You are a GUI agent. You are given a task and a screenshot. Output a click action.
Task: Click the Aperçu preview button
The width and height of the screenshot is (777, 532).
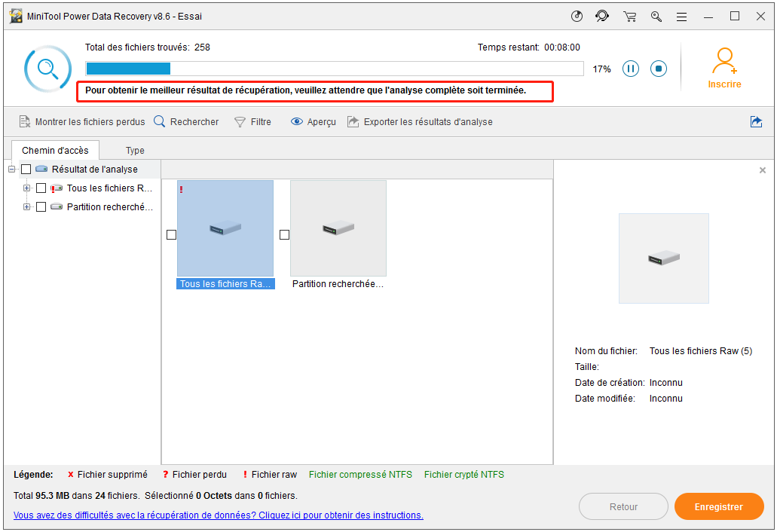click(x=314, y=122)
